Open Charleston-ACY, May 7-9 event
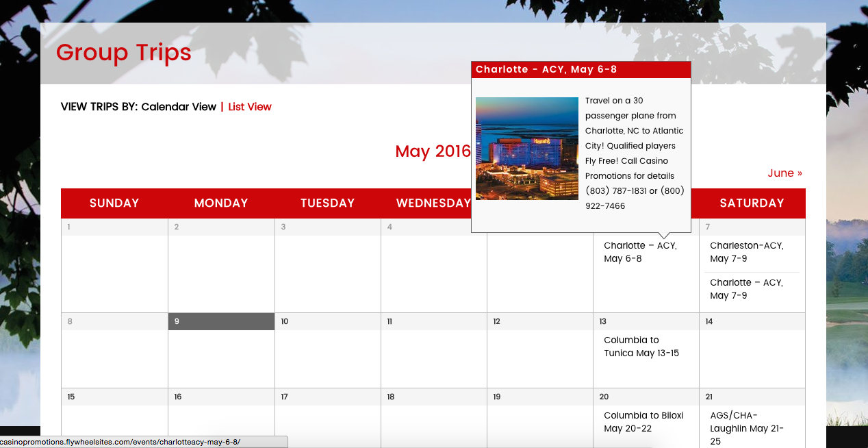This screenshot has width=868, height=448. pyautogui.click(x=747, y=252)
